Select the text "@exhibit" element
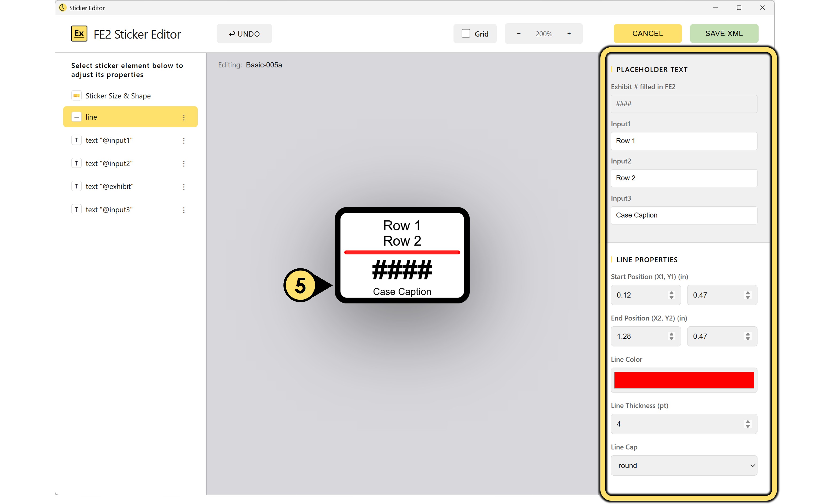 (109, 187)
